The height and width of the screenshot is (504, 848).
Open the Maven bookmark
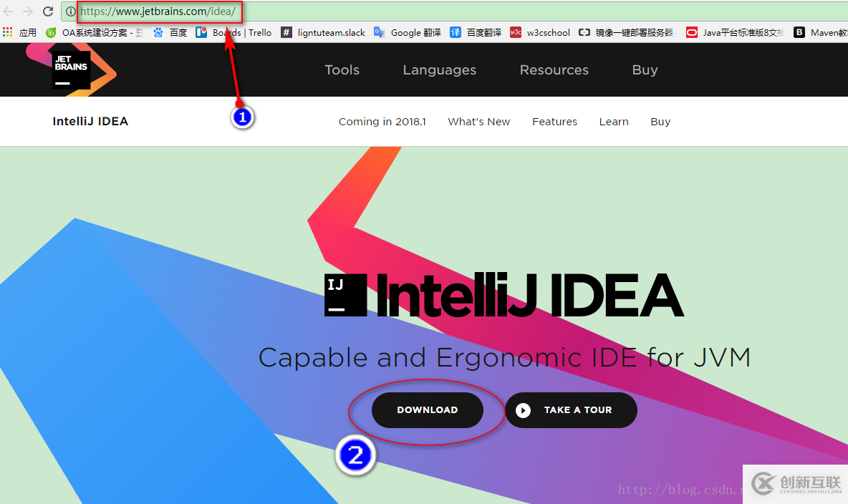tap(820, 32)
